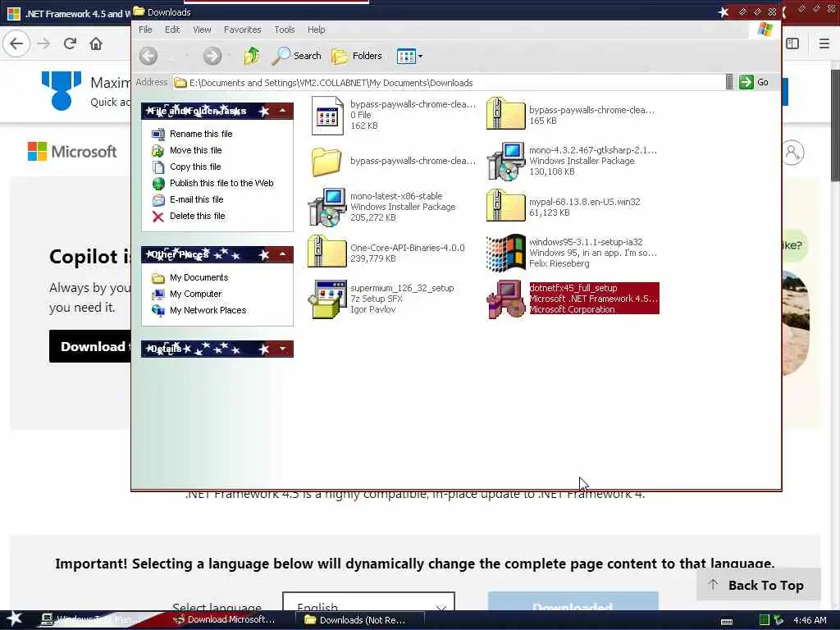Click Publish this file to the Web
840x630 pixels.
click(221, 183)
